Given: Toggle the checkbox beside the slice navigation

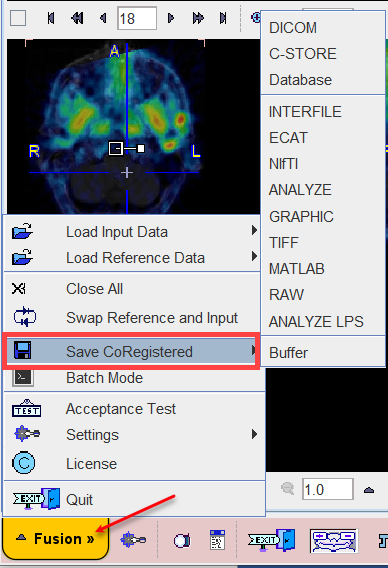Looking at the screenshot, I should [18, 18].
